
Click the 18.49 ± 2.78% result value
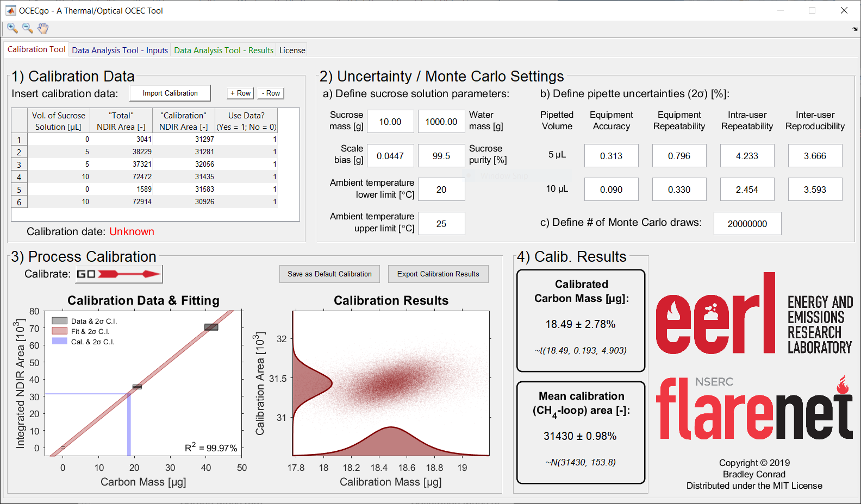click(x=581, y=324)
